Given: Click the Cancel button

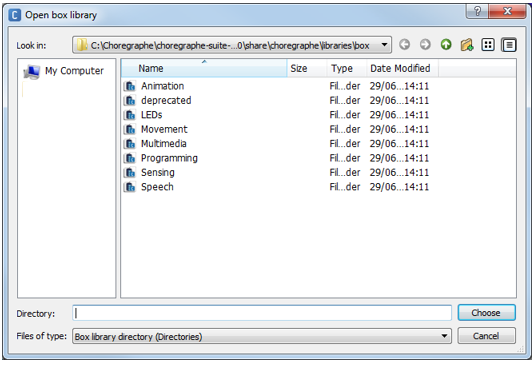Looking at the screenshot, I should (487, 336).
